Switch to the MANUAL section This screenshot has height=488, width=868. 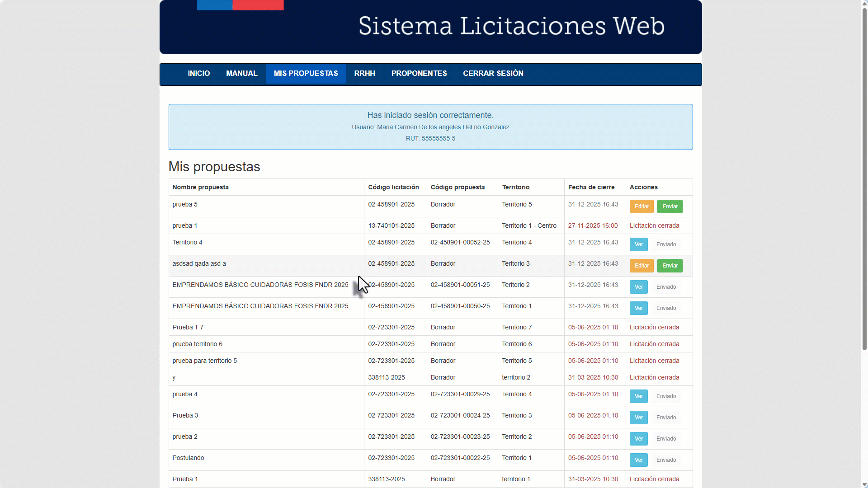pyautogui.click(x=241, y=73)
